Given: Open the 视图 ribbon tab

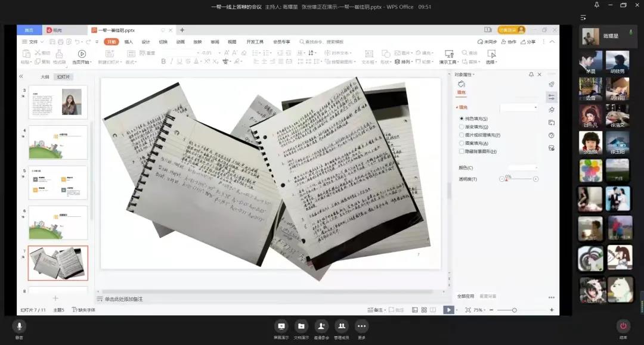Looking at the screenshot, I should [232, 42].
